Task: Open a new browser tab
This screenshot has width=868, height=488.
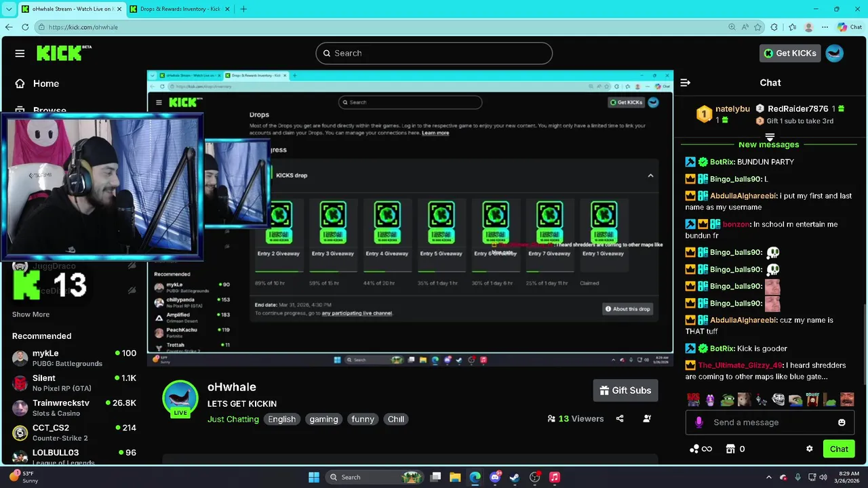Action: pyautogui.click(x=243, y=9)
